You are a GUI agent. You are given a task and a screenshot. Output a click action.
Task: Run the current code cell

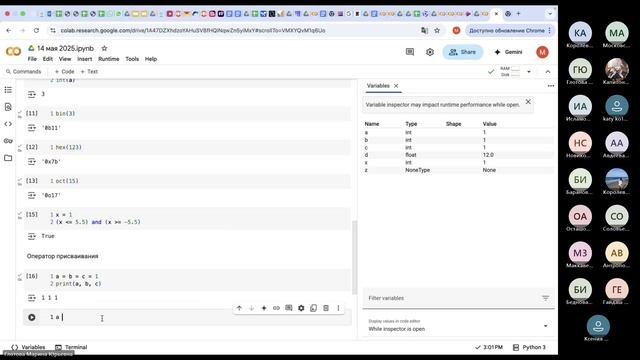pos(32,317)
